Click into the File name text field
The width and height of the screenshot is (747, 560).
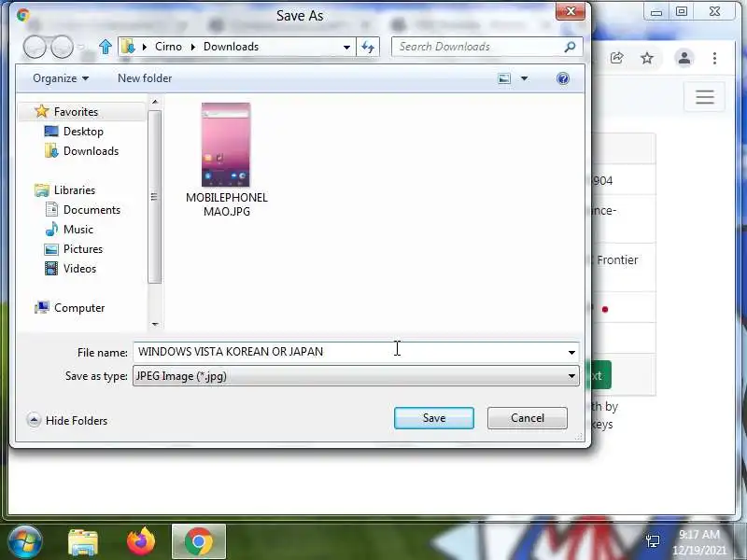pos(349,353)
